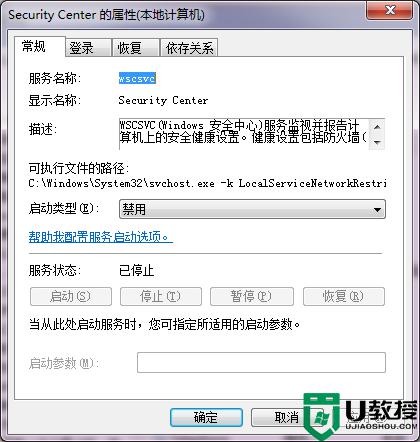Click the arrow of the startup type combo box
Viewport: 420px width, 442px height.
(x=377, y=210)
